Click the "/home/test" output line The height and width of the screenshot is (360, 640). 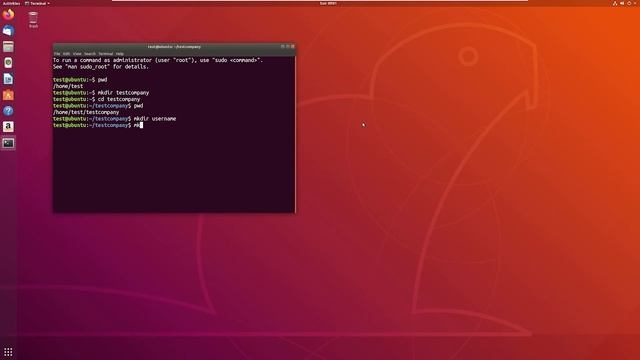(68, 86)
